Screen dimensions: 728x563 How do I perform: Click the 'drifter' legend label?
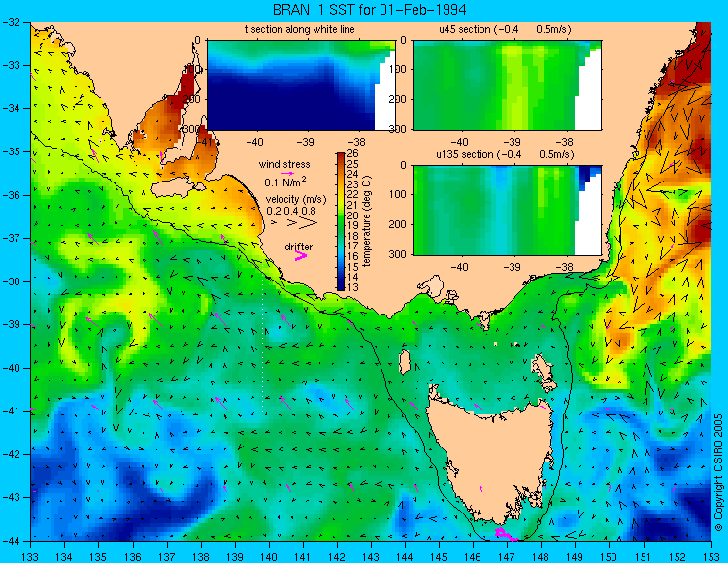click(x=299, y=247)
